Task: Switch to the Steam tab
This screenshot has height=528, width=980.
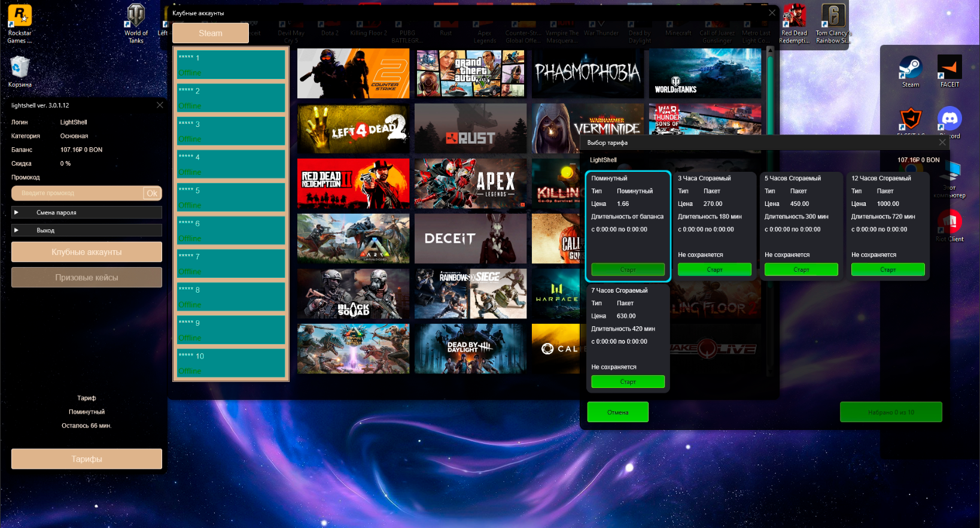Action: 211,34
